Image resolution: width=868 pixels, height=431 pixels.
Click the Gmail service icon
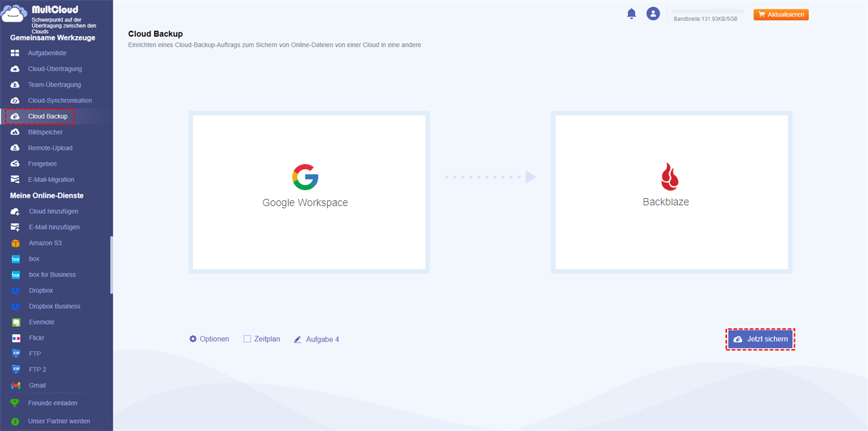15,385
